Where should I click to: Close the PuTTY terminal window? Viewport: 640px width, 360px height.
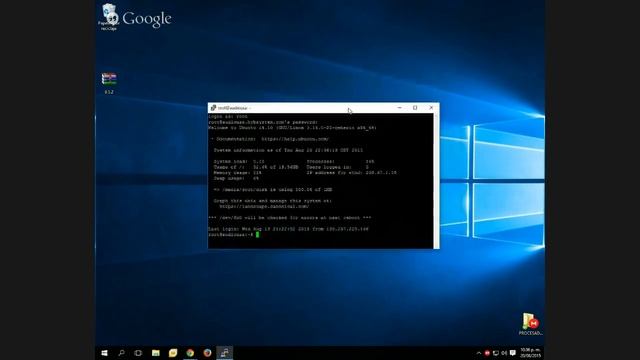431,108
